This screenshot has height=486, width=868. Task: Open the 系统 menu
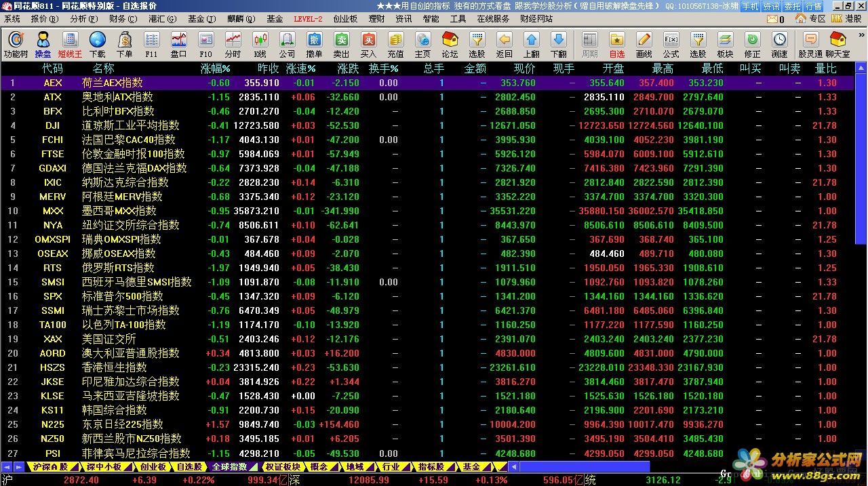click(x=12, y=19)
